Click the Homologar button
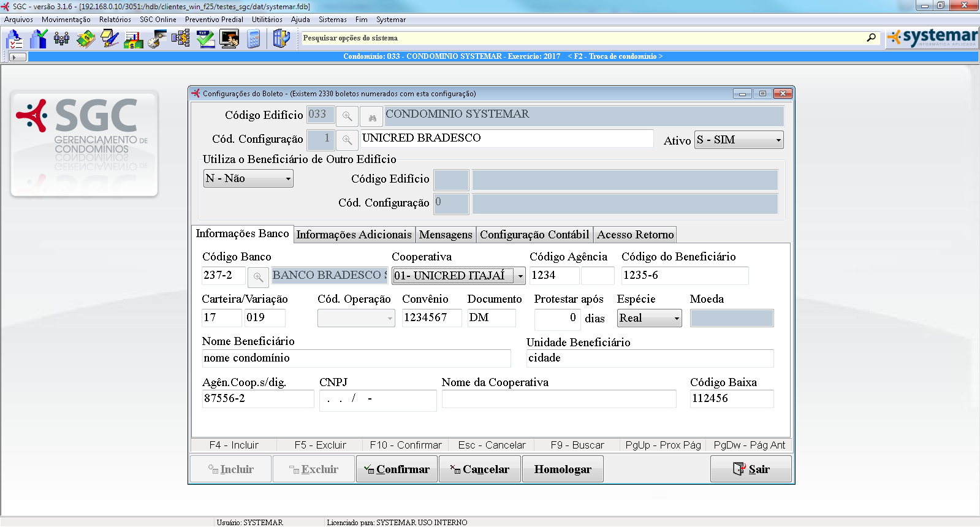This screenshot has width=980, height=527. pos(562,469)
